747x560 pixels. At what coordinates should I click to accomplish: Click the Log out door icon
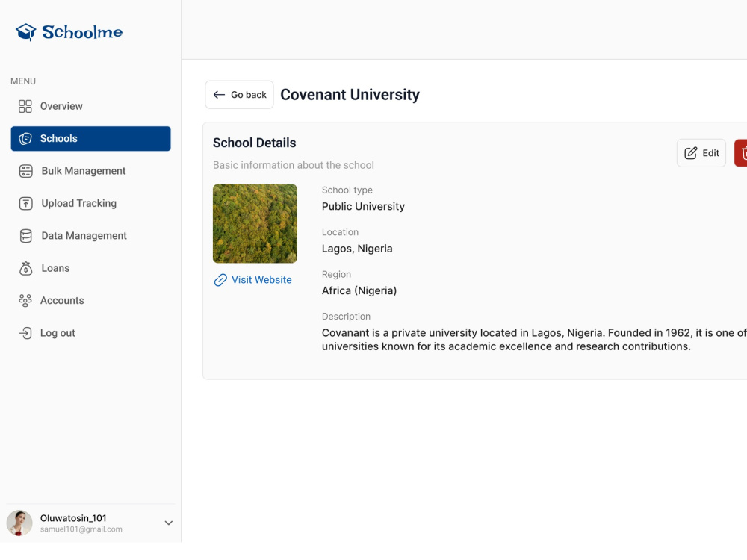tap(25, 333)
